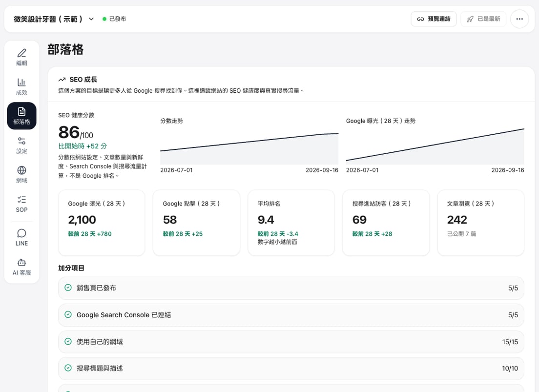The height and width of the screenshot is (392, 539).
Task: Open the 成效 bar chart icon
Action: [x=21, y=82]
